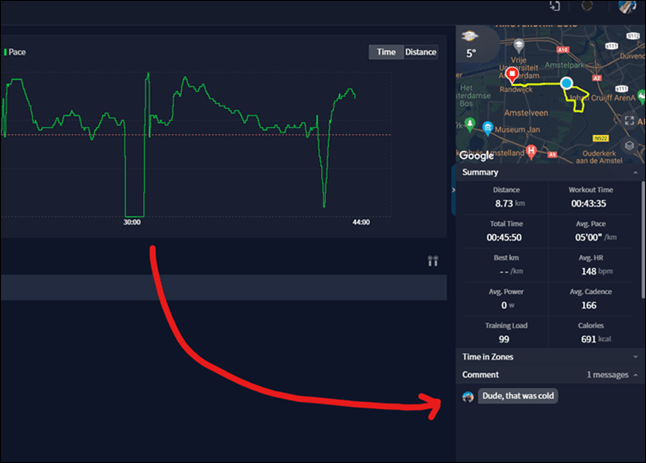Switch the chart to the Time view
The width and height of the screenshot is (646, 463).
point(386,52)
